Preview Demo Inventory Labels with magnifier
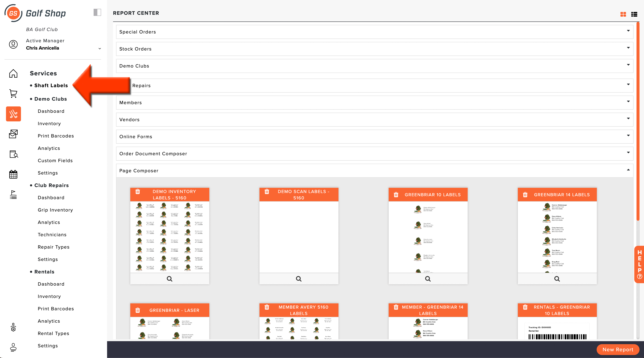 pos(169,279)
